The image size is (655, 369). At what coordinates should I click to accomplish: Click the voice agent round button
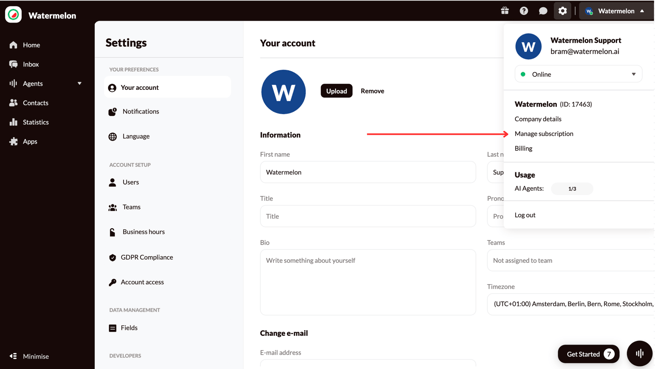tap(639, 354)
